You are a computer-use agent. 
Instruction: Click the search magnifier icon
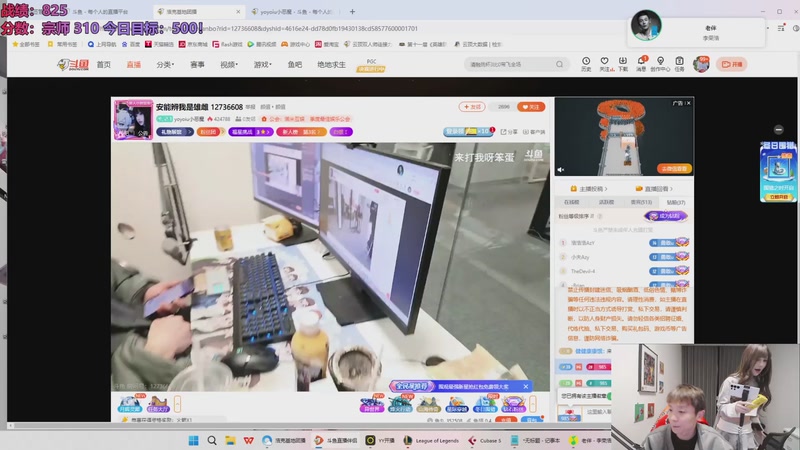[x=560, y=64]
